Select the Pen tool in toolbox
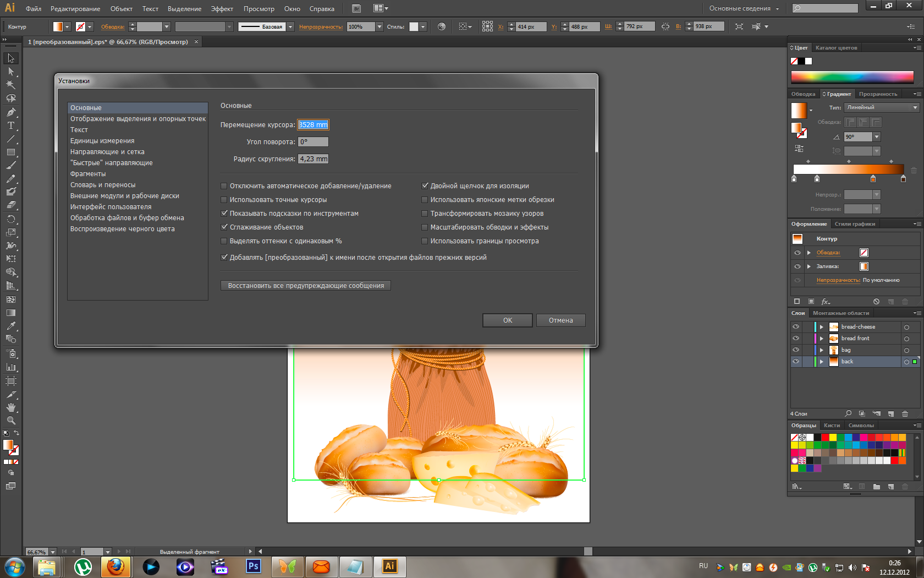 tap(10, 112)
